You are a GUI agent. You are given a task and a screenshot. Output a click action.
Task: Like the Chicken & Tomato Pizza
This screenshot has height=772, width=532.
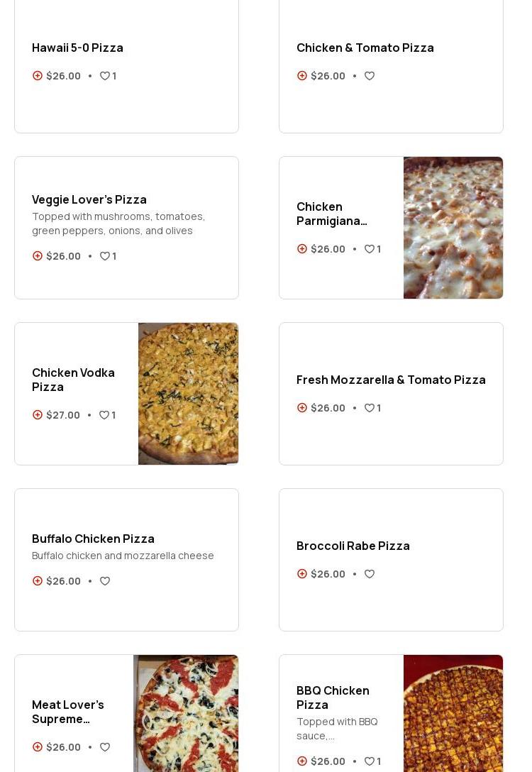(x=370, y=76)
